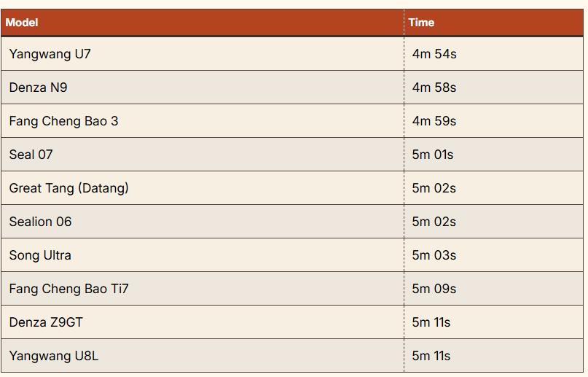This screenshot has width=588, height=377.
Task: Click the Sealion 06 model cell
Action: point(41,222)
